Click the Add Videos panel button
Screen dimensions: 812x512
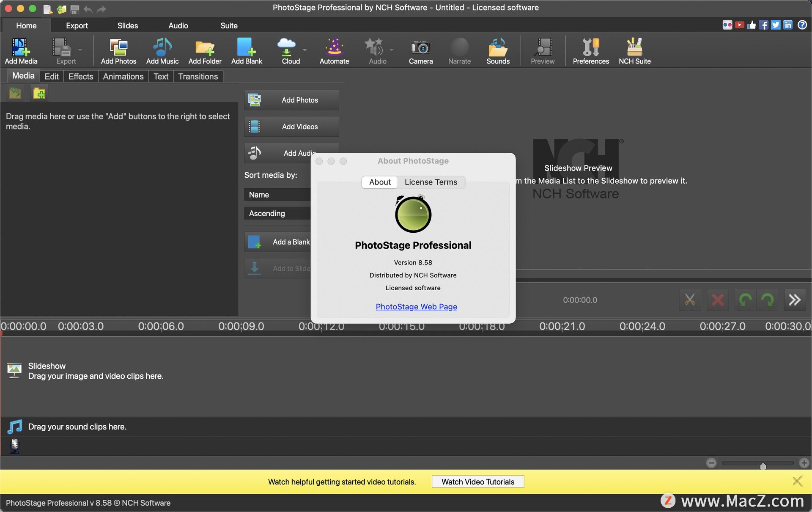click(291, 127)
